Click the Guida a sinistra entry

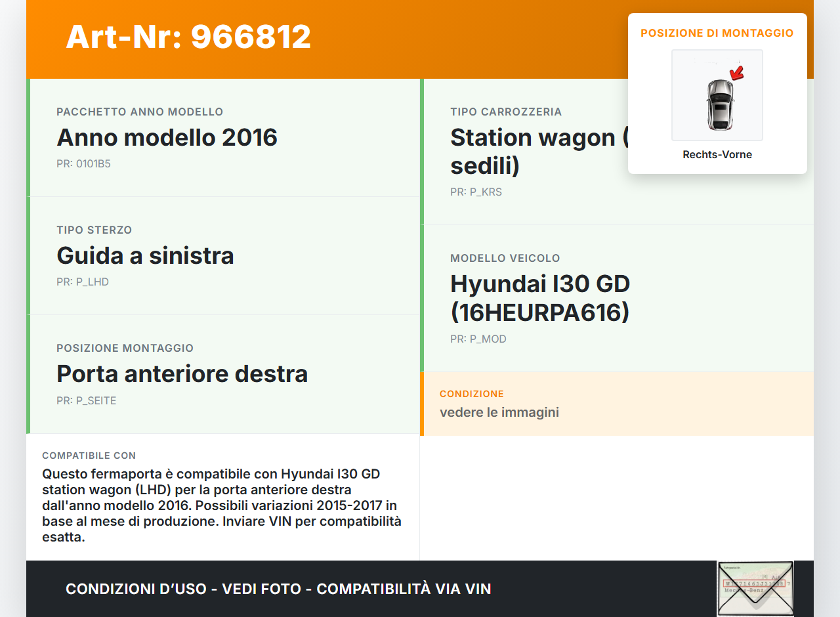(x=145, y=256)
